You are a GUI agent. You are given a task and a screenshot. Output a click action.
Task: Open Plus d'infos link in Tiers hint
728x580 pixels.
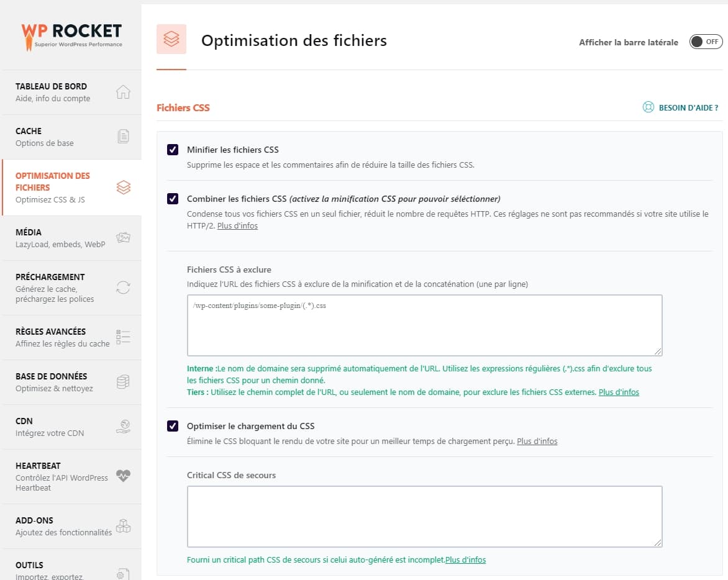[619, 392]
